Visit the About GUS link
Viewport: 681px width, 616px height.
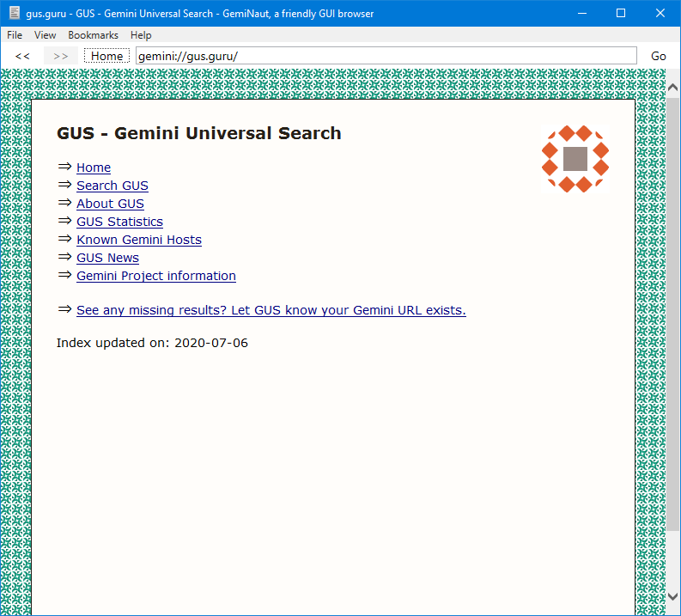(x=110, y=204)
